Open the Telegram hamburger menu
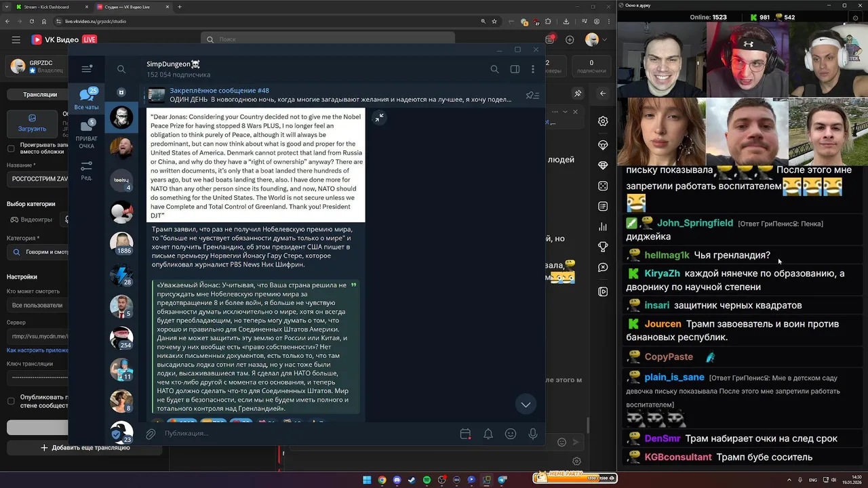The height and width of the screenshot is (488, 868). pyautogui.click(x=87, y=68)
